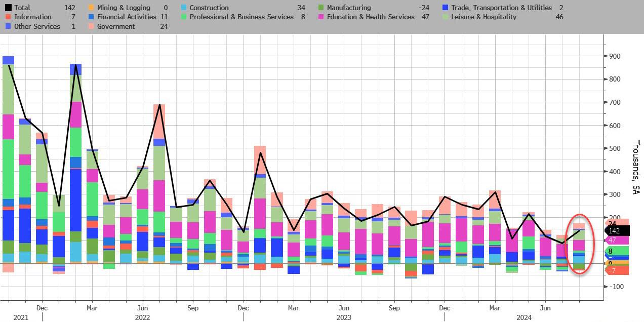Click the black Total legend swatch
The width and height of the screenshot is (644, 322).
click(x=8, y=8)
